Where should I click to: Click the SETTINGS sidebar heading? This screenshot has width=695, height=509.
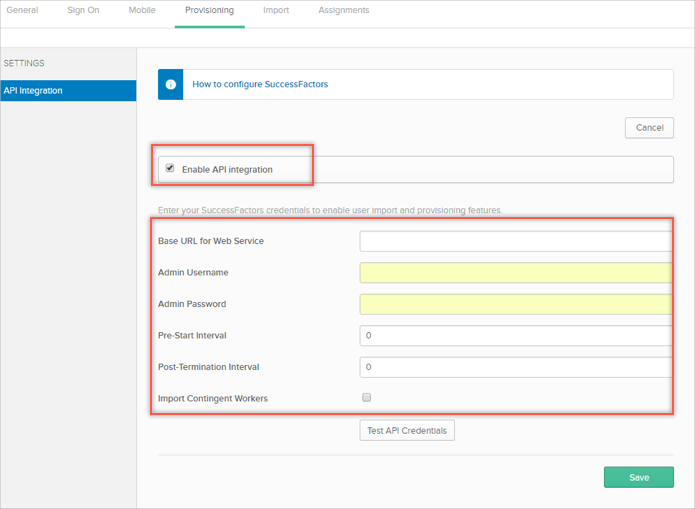(x=24, y=63)
